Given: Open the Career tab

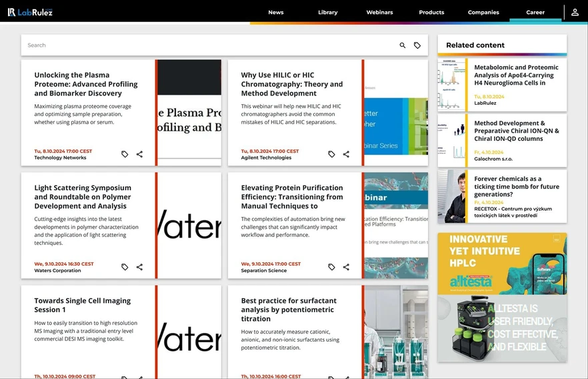Looking at the screenshot, I should [535, 12].
